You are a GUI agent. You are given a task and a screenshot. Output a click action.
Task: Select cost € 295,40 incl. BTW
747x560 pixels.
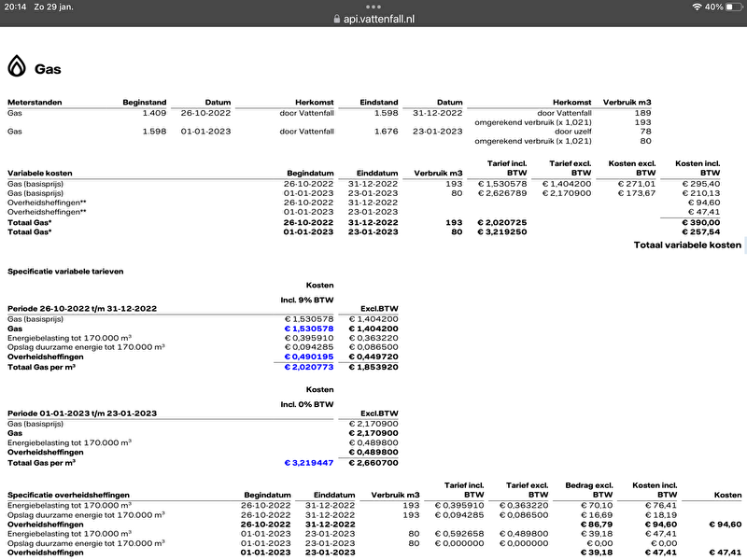(701, 184)
